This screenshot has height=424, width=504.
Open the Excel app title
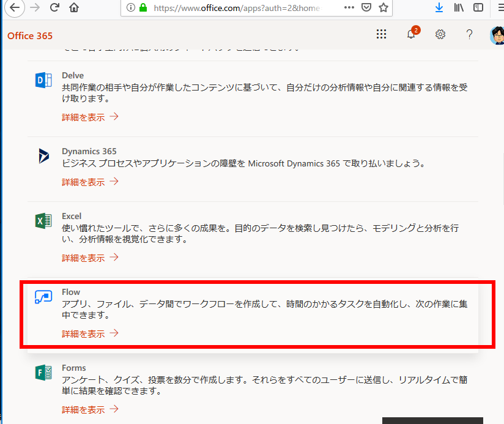click(72, 216)
